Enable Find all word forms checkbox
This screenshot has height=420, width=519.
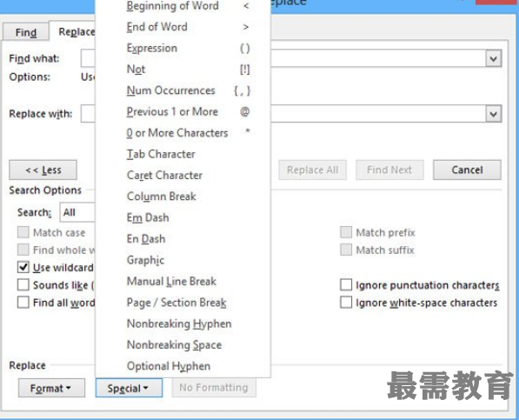pos(23,303)
